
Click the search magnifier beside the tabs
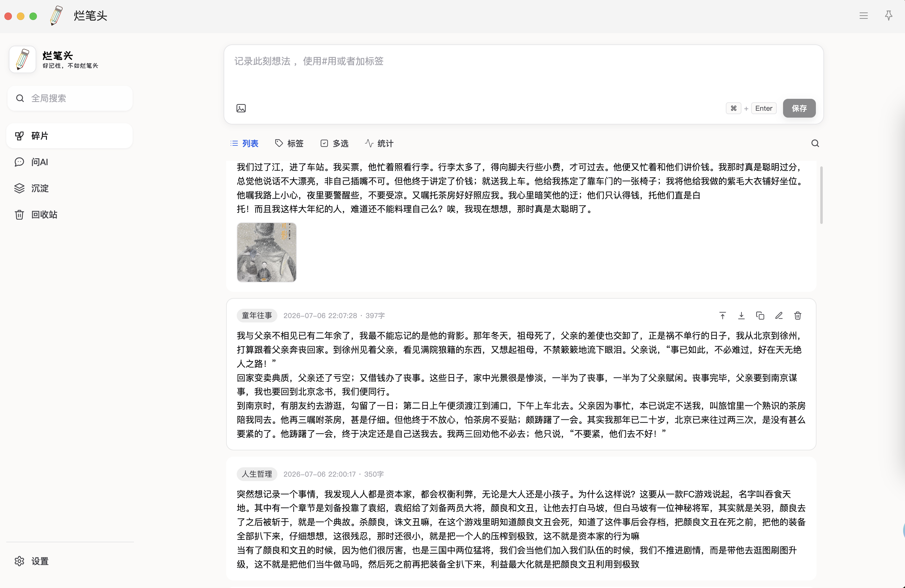(x=815, y=143)
